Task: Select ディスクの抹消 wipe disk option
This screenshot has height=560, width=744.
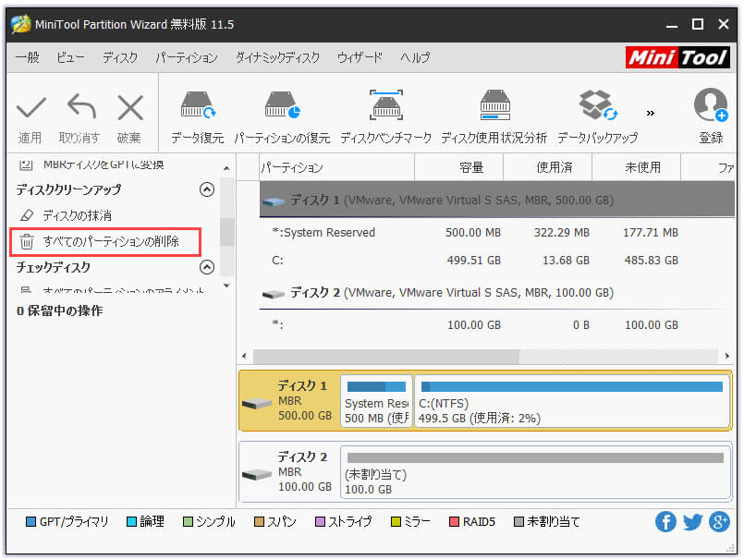Action: coord(77,215)
